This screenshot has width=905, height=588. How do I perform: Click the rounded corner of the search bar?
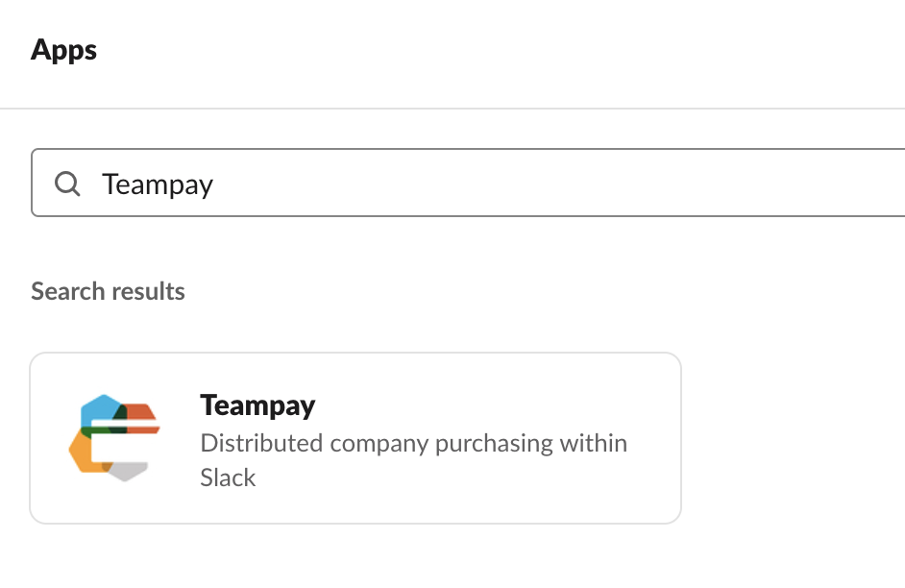click(36, 154)
